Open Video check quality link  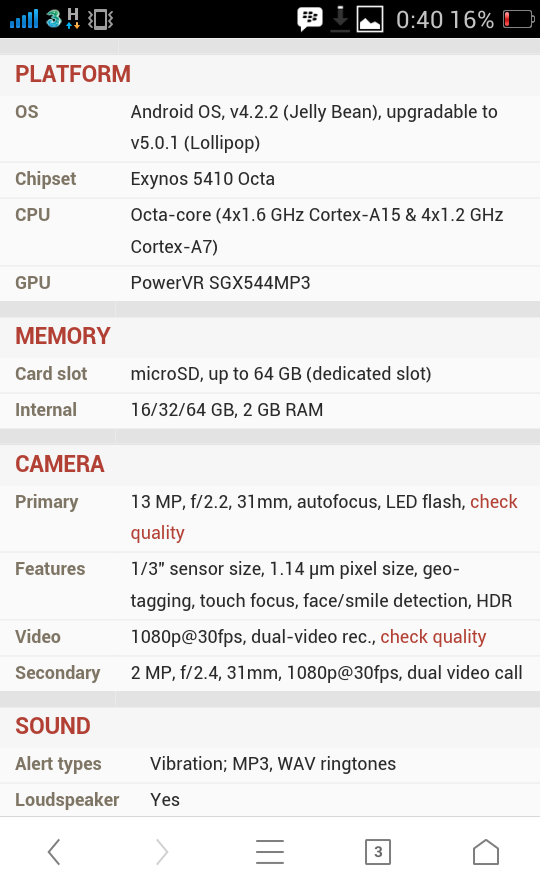pos(433,637)
